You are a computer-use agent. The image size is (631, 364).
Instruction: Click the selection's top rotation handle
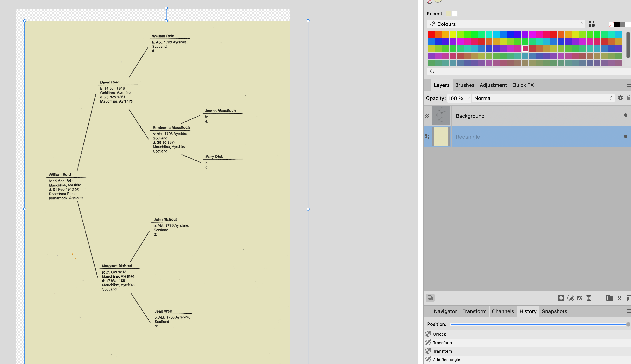tap(166, 8)
